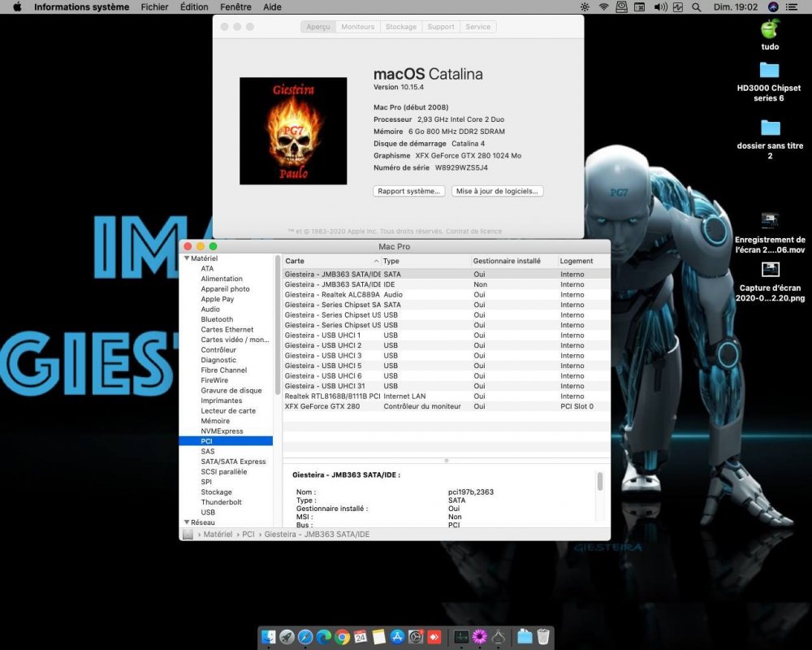Select Bluetooth in the sidebar
The image size is (812, 650).
click(x=217, y=319)
